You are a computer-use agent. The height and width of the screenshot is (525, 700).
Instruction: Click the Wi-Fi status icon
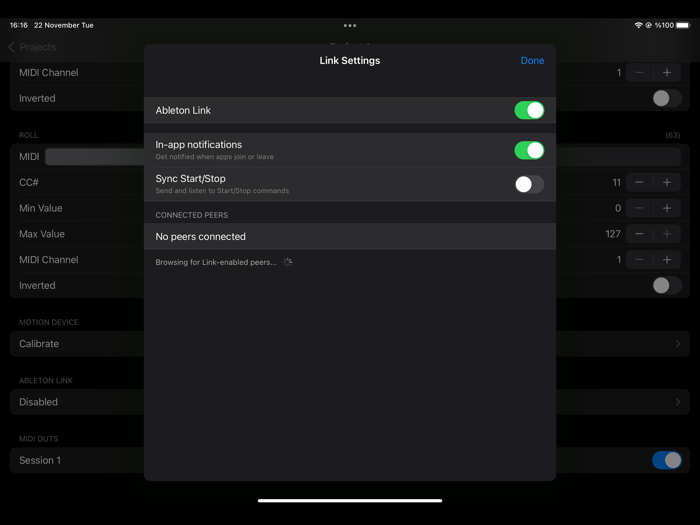coord(638,25)
